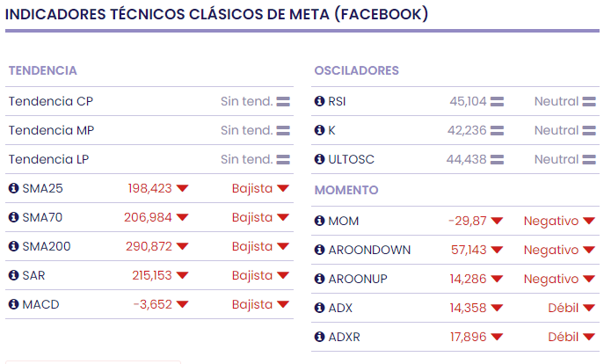The image size is (611, 364).
Task: Click the red down arrow beside Bajista for SMA25
Action: click(x=282, y=189)
